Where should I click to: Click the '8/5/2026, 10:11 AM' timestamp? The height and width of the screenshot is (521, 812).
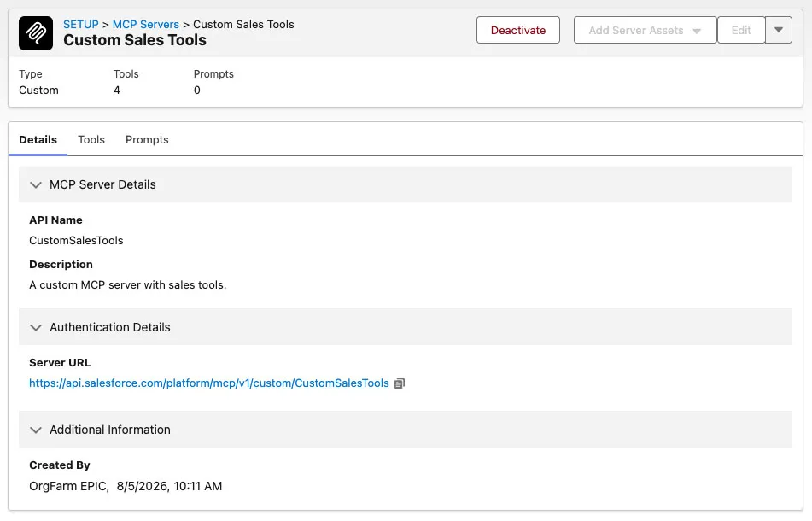169,486
